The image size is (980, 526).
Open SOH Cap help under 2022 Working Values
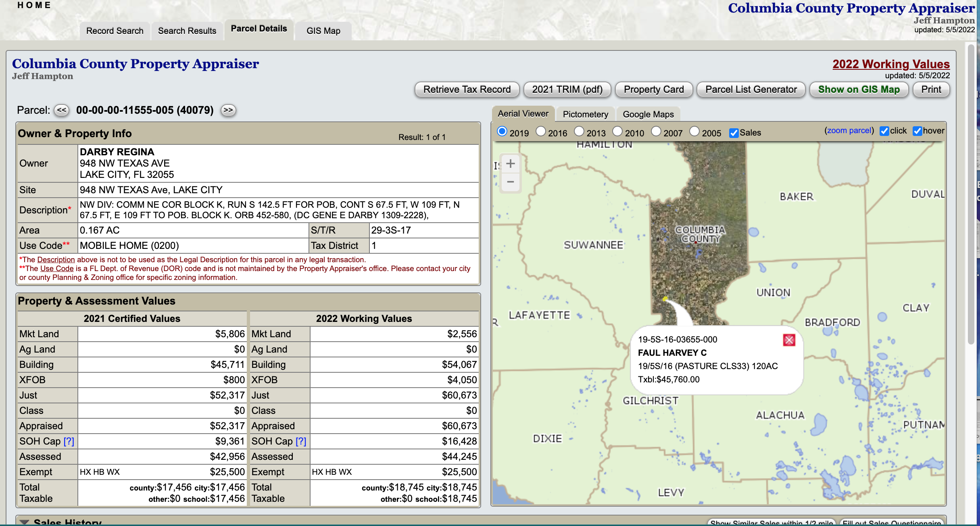[x=301, y=441]
